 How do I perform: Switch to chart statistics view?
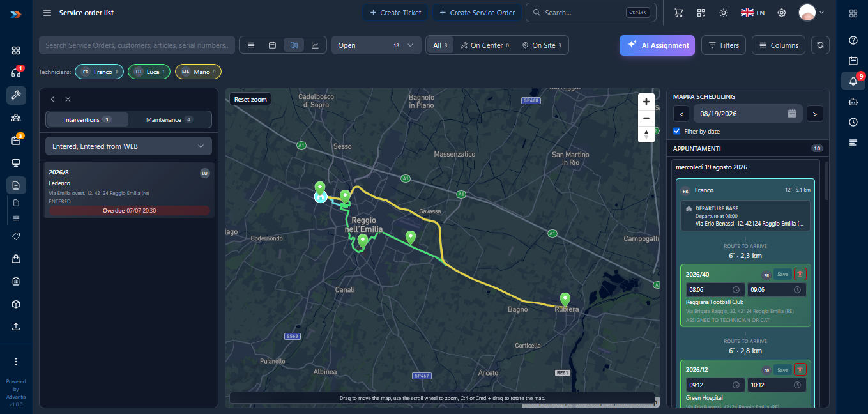point(315,45)
